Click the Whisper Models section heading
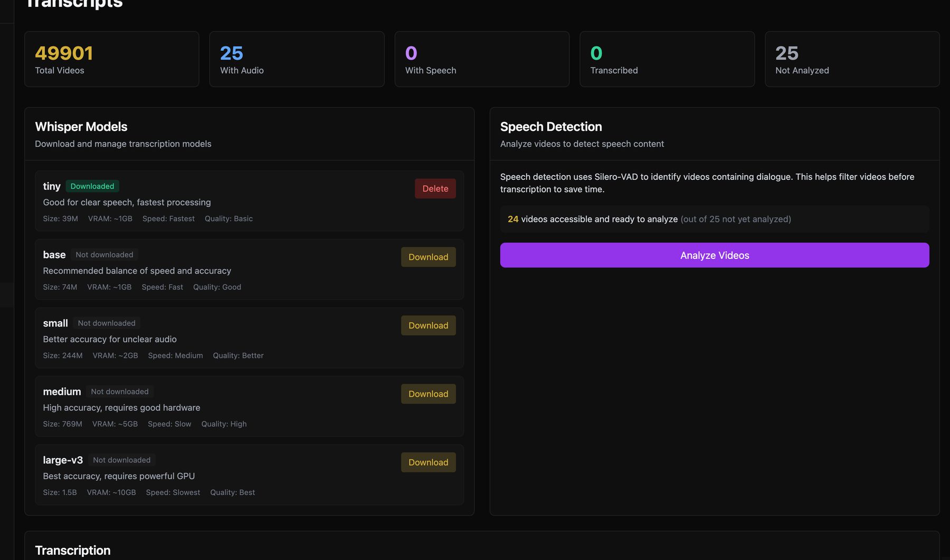Screen dimensions: 950x560 81,127
